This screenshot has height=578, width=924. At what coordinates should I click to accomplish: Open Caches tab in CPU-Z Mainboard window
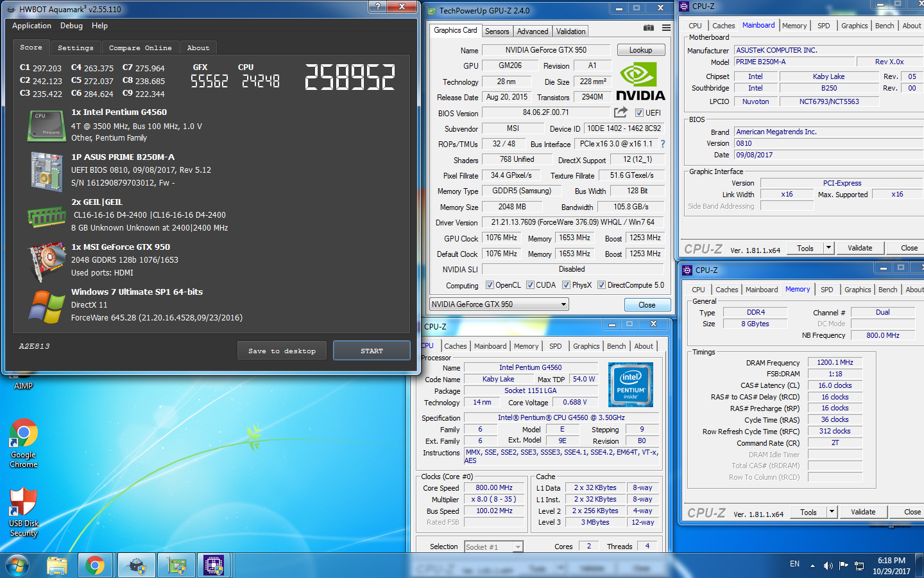(723, 26)
